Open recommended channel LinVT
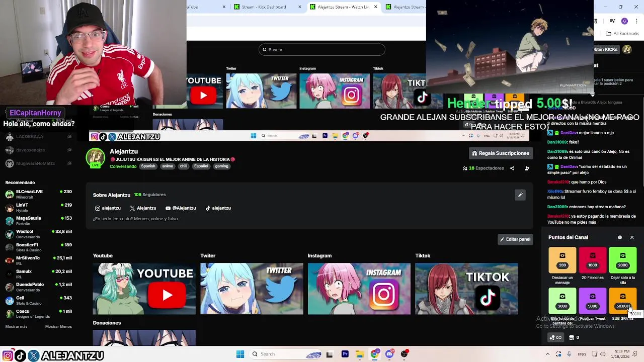 [x=38, y=207]
